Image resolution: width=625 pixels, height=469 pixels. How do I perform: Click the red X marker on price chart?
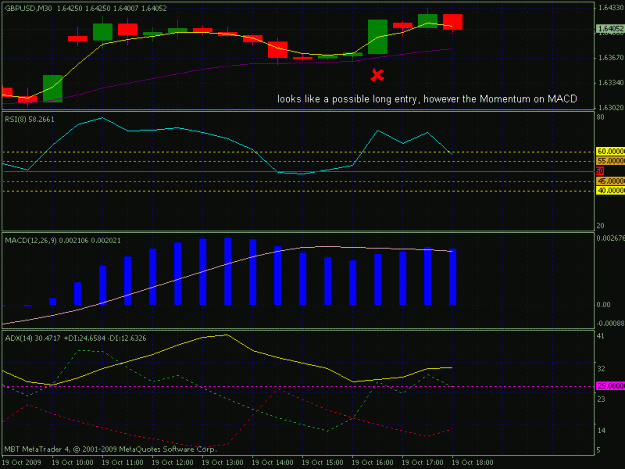click(377, 75)
